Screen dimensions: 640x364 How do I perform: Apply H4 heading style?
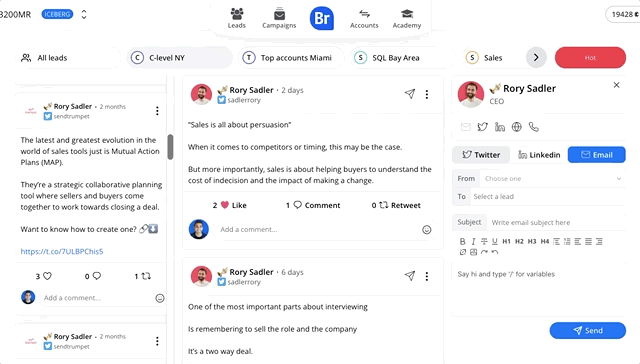(x=545, y=241)
